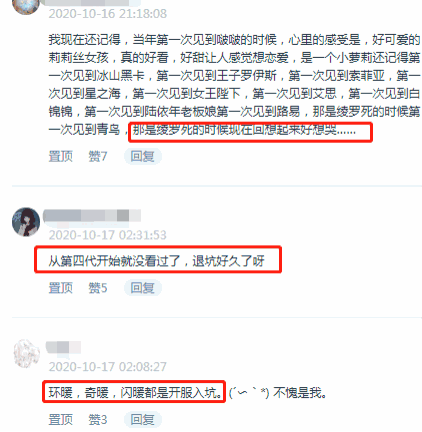The width and height of the screenshot is (422, 432).
Task: Like the comment showing 赞5
Action: [x=98, y=288]
